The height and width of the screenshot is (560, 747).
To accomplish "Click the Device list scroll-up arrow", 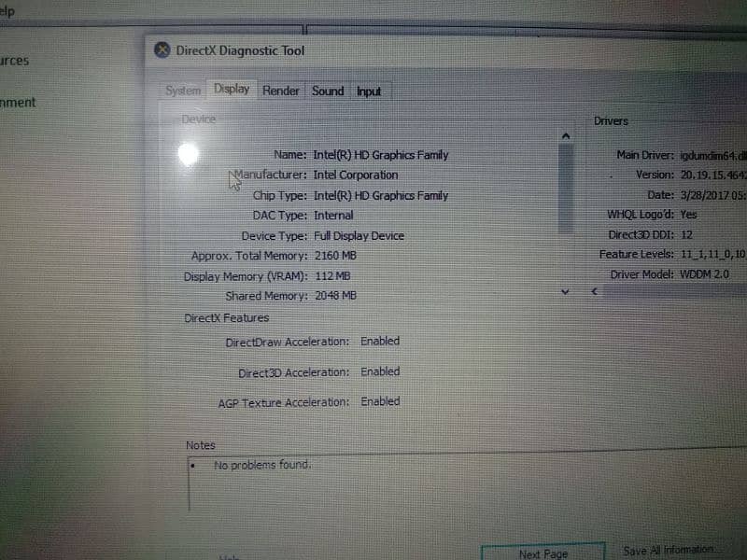I will (565, 136).
